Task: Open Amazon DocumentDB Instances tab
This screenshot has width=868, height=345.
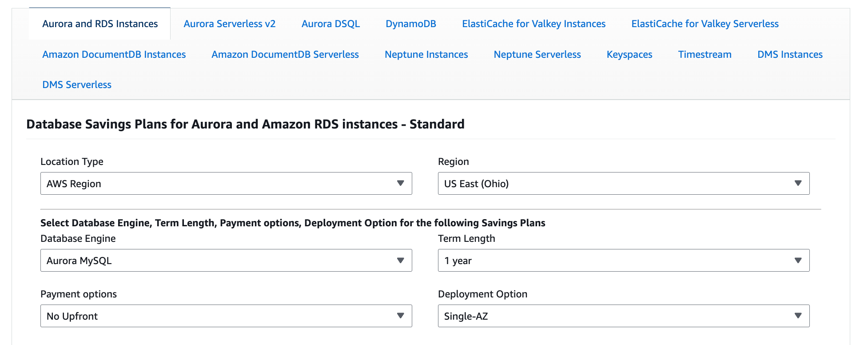Action: (x=114, y=55)
